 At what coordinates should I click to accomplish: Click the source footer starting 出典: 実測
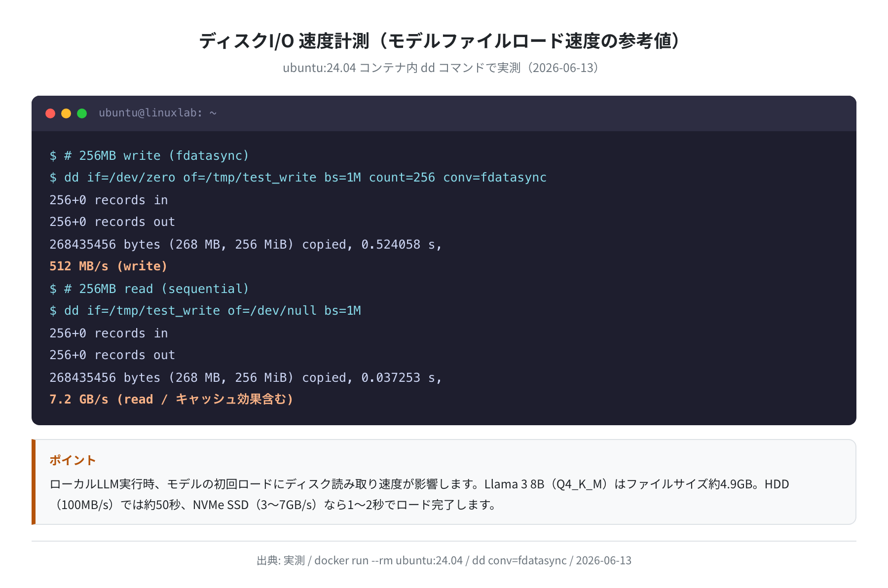pos(444,560)
